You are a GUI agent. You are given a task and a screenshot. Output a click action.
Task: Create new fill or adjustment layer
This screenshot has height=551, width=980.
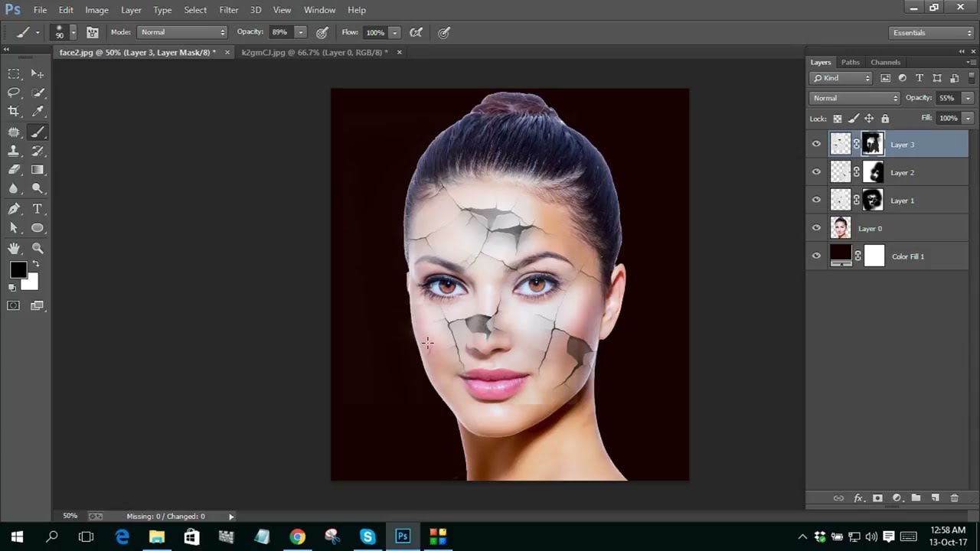tap(897, 498)
